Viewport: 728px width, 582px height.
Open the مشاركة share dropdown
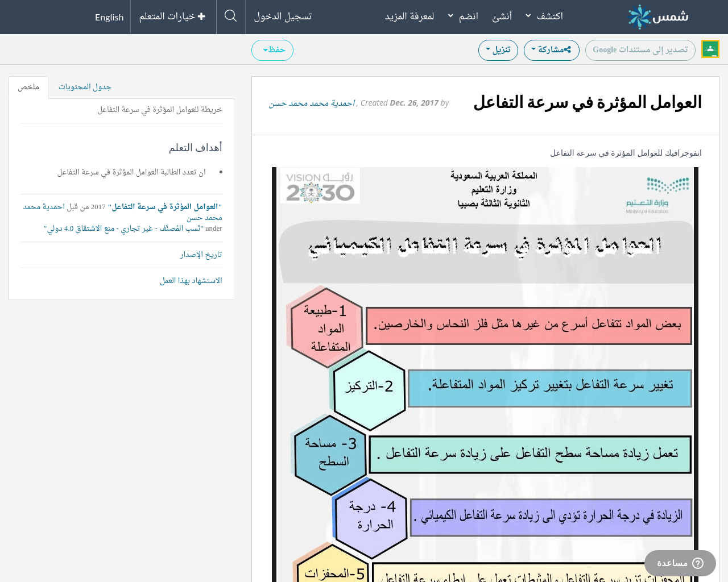click(552, 50)
